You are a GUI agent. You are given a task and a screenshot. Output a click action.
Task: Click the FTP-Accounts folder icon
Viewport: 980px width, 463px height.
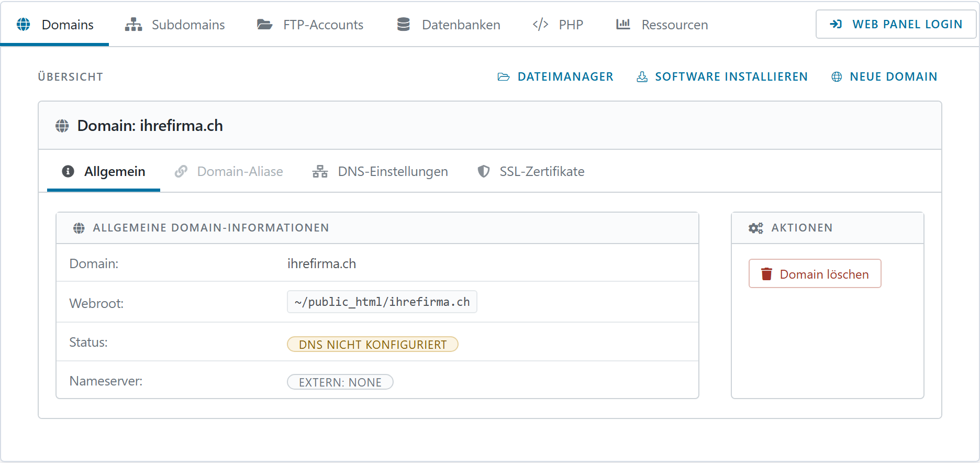(x=265, y=25)
